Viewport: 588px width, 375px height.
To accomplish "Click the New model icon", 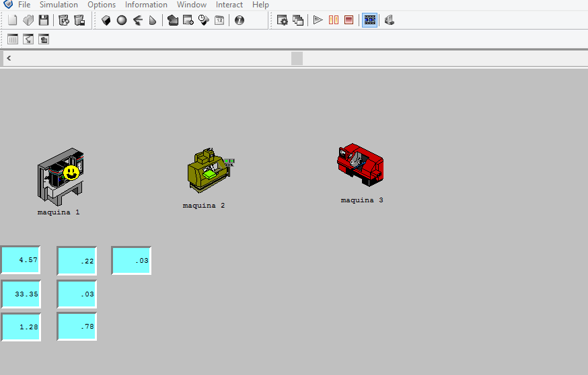I will click(x=13, y=20).
